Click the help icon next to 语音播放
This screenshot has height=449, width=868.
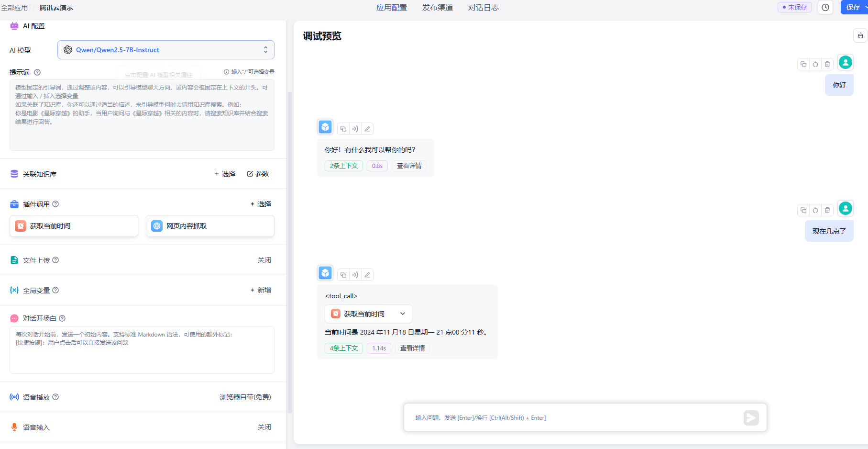55,397
